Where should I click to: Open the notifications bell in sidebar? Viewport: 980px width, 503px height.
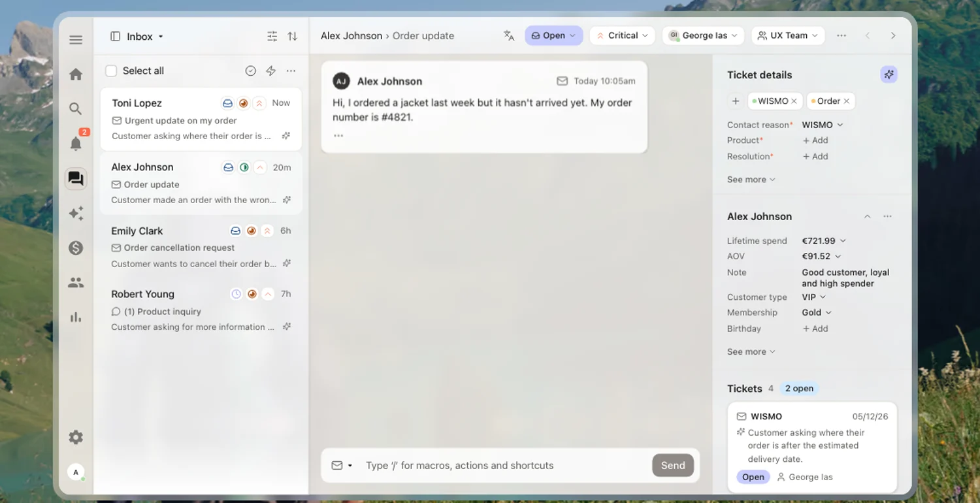[x=76, y=144]
